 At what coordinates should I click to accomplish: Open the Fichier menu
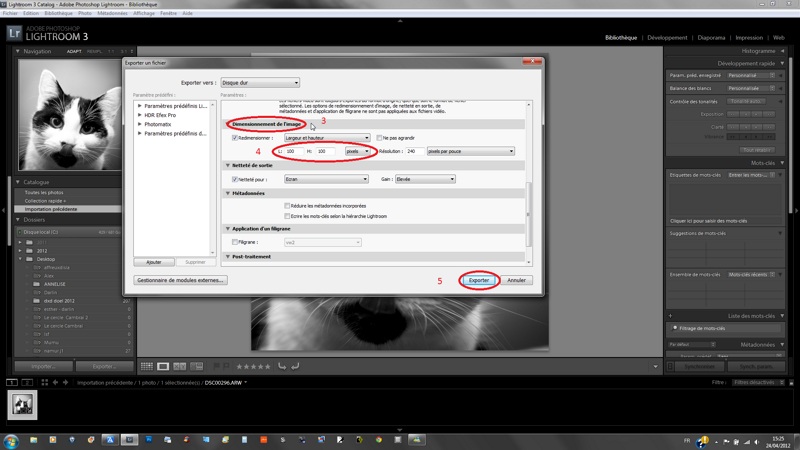coord(10,13)
